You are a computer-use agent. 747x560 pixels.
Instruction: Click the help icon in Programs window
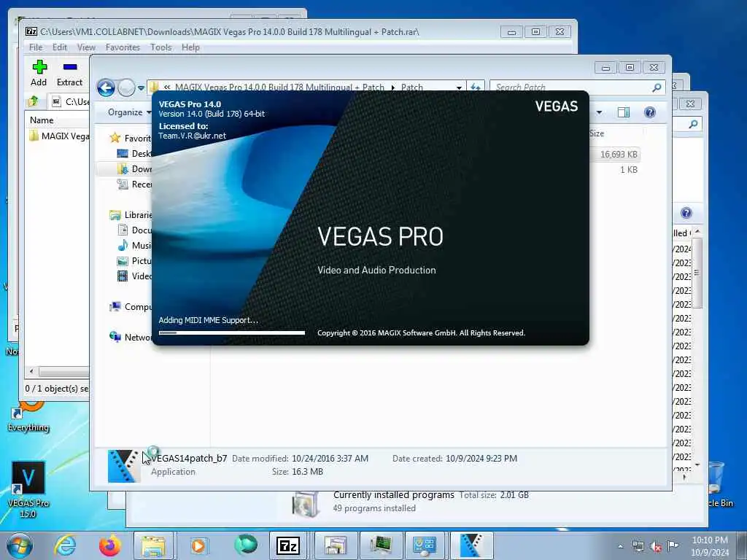[686, 213]
